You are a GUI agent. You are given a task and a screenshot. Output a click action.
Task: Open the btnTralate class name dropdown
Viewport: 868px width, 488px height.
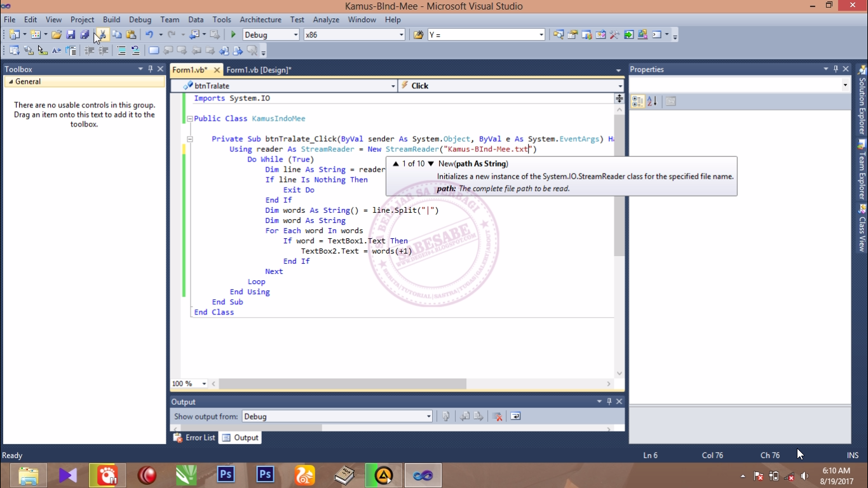coord(394,86)
